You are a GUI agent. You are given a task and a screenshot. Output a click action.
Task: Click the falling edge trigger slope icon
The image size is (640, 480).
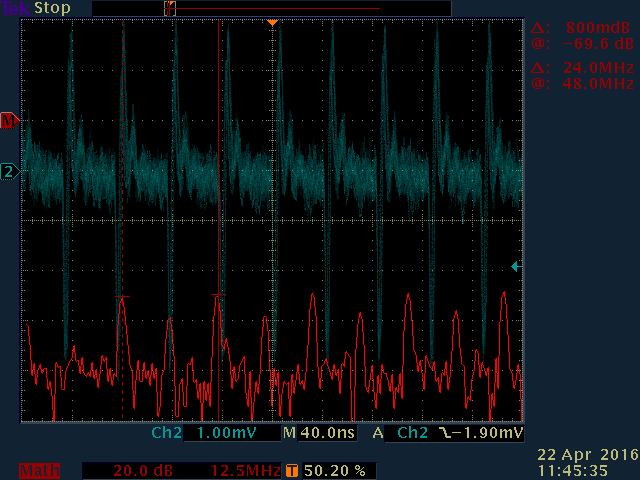tap(445, 433)
